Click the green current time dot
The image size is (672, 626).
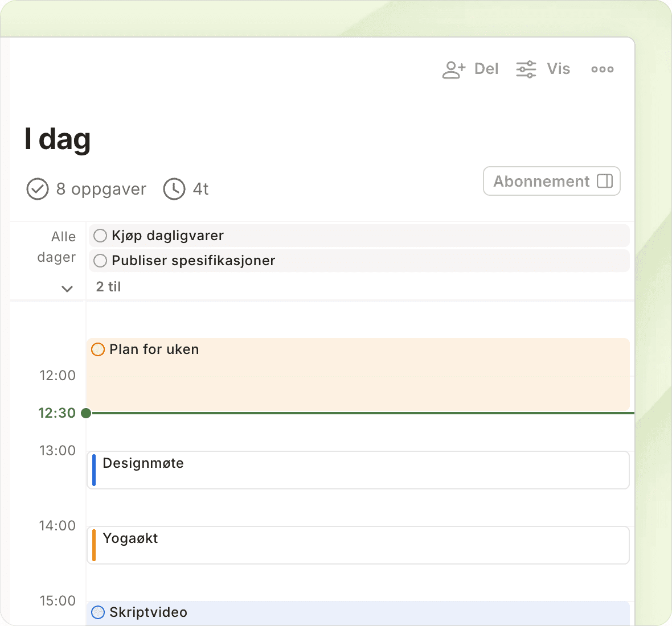click(x=86, y=413)
